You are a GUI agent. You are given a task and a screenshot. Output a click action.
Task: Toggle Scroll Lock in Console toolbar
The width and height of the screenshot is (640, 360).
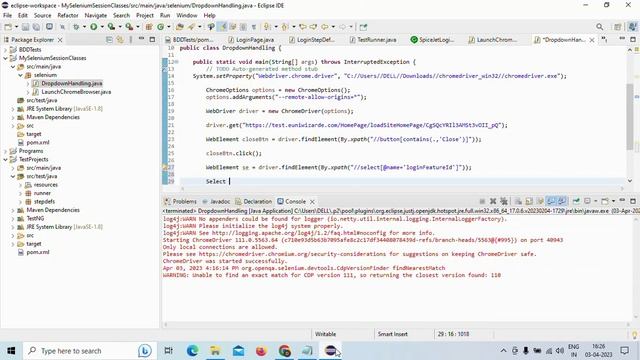point(529,201)
